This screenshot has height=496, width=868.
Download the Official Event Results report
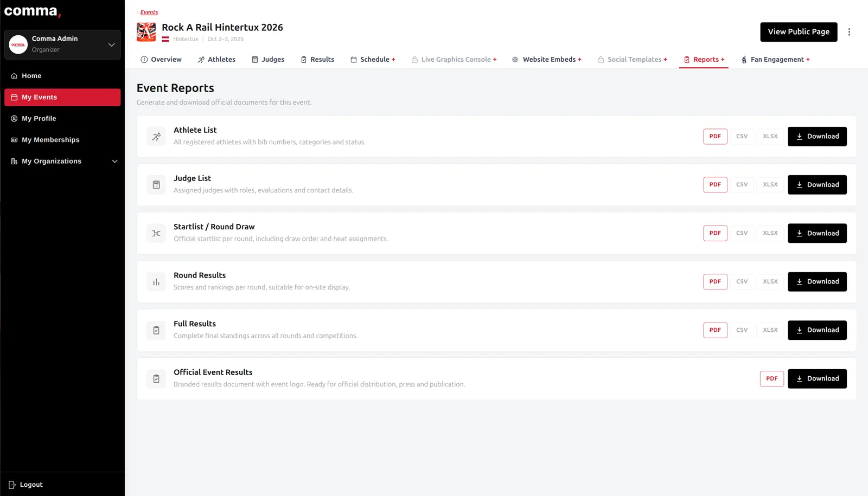(x=817, y=379)
